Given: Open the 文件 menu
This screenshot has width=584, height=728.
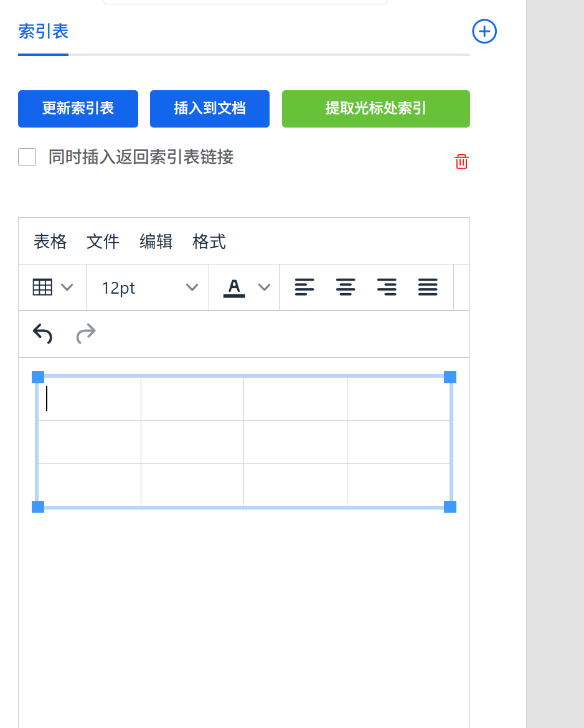Looking at the screenshot, I should point(103,241).
